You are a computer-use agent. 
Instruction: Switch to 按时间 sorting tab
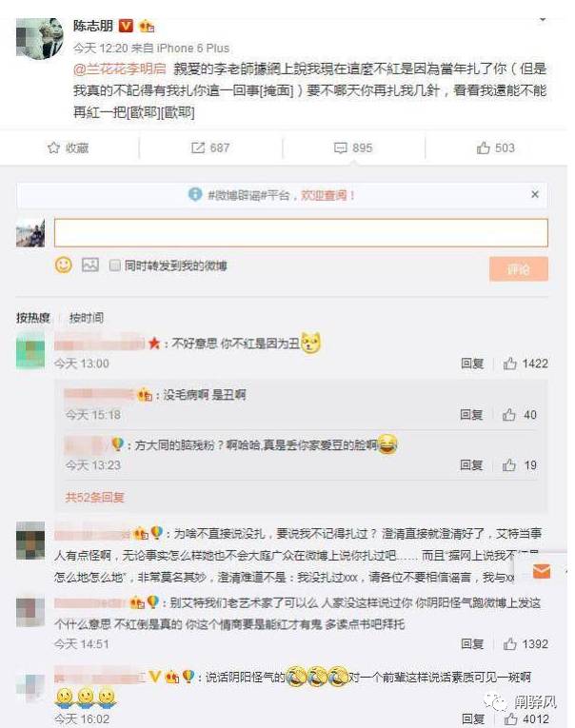coord(86,318)
